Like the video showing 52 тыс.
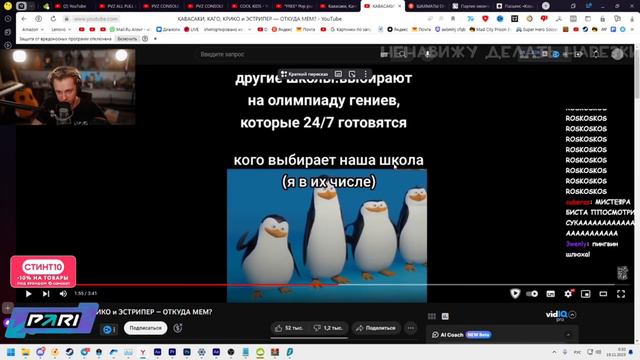Image resolution: width=640 pixels, height=360 pixels. coord(289,328)
